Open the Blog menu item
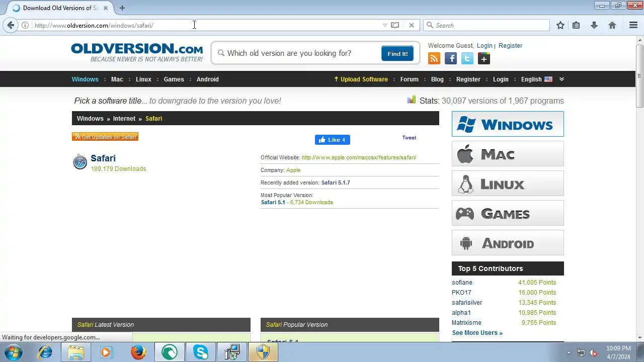 point(437,79)
